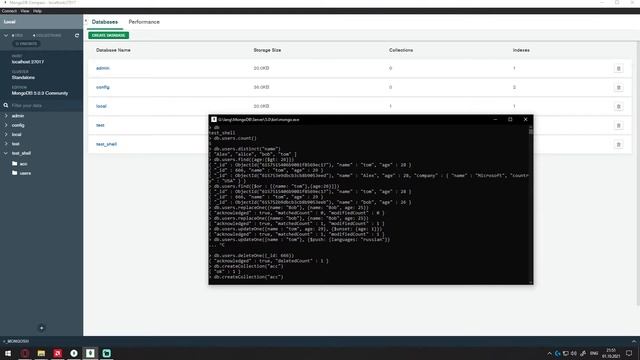Click the Favorite button in the sidebar
Screen dimensions: 640x360
point(26,44)
